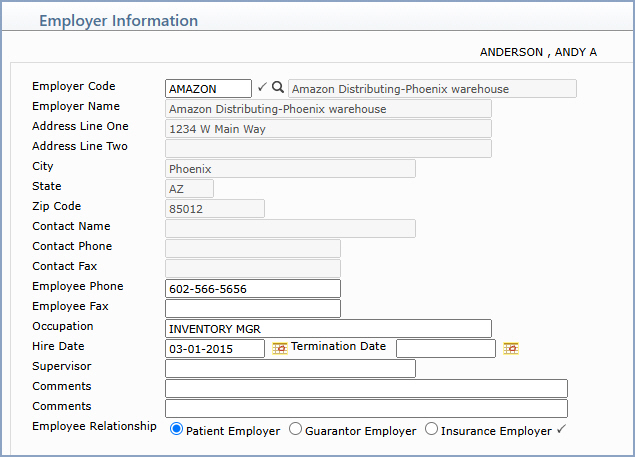Open the Termination Date calendar picker icon
Screen dimensions: 635x457
[511, 348]
